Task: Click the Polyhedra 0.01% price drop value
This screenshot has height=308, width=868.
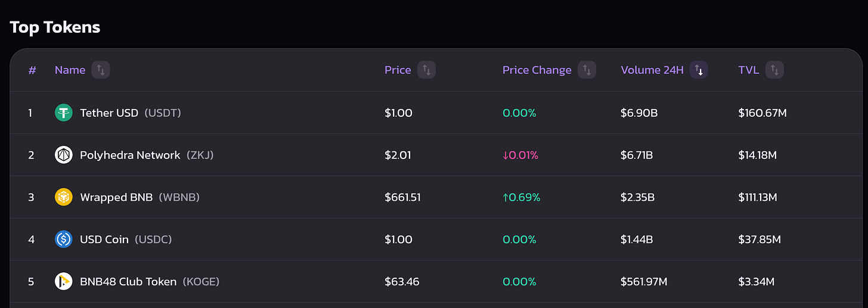Action: (x=520, y=155)
